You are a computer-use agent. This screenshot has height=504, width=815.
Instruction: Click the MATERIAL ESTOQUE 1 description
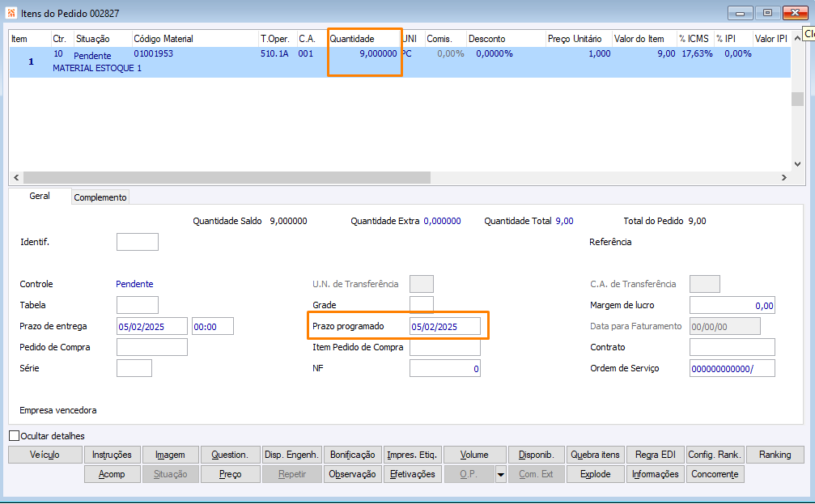pos(96,68)
